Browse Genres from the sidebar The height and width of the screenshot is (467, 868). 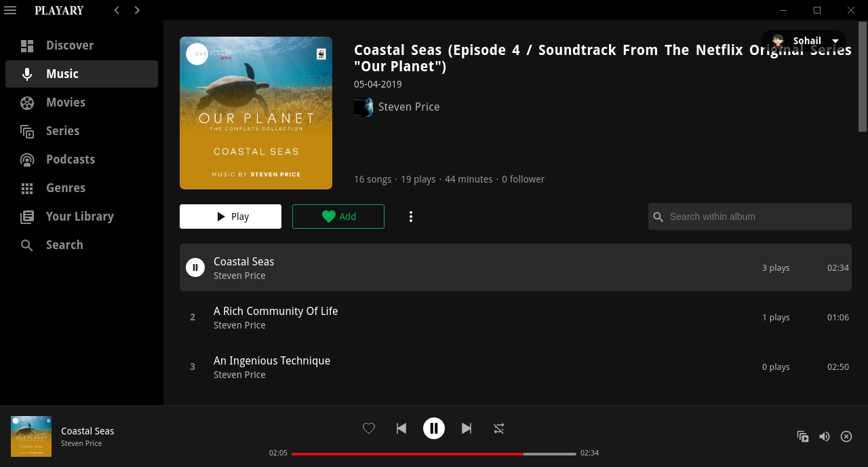[65, 187]
